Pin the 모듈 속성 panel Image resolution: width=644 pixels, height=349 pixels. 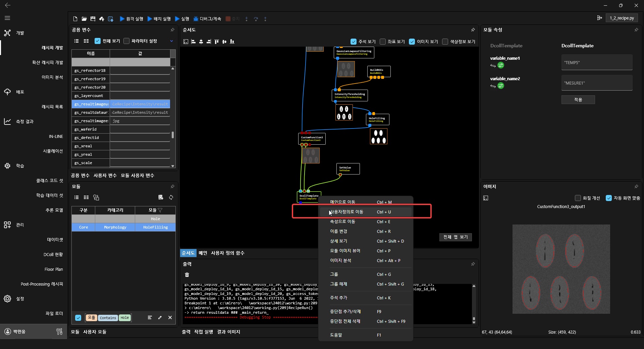coord(636,30)
